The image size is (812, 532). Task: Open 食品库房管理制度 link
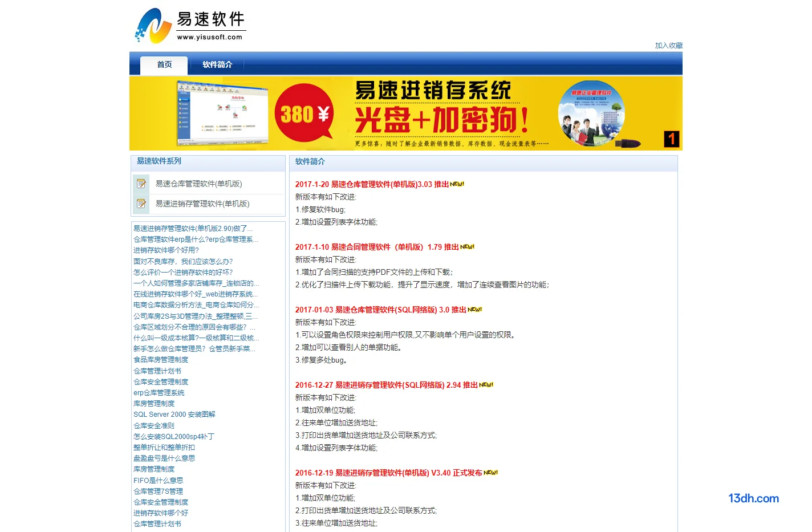coord(161,360)
